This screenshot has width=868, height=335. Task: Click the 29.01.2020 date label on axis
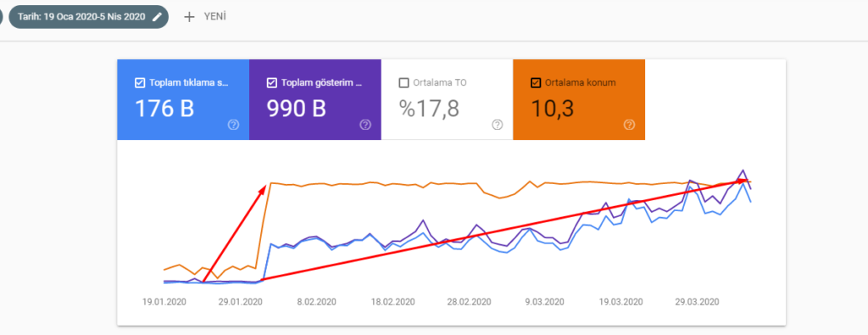[x=240, y=302]
